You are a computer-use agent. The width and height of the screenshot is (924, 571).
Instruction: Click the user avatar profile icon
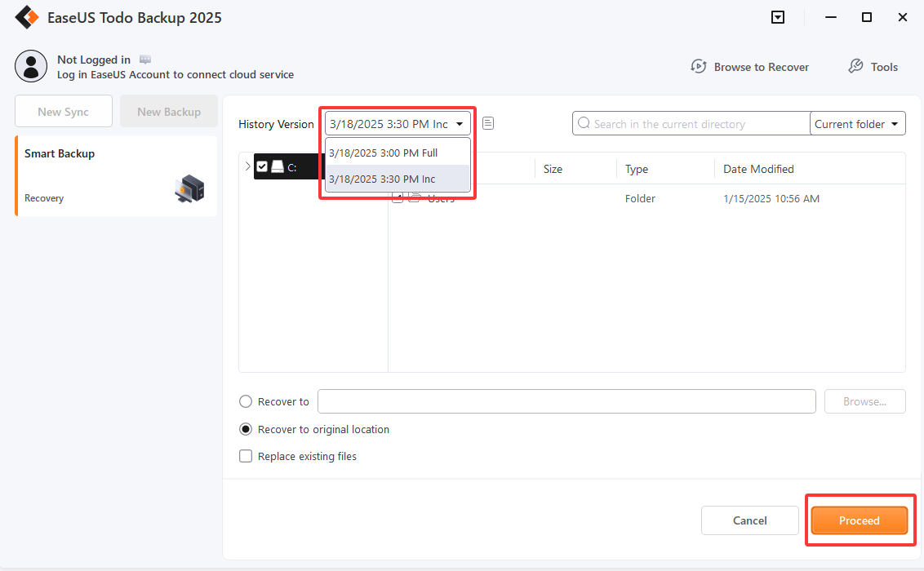31,66
